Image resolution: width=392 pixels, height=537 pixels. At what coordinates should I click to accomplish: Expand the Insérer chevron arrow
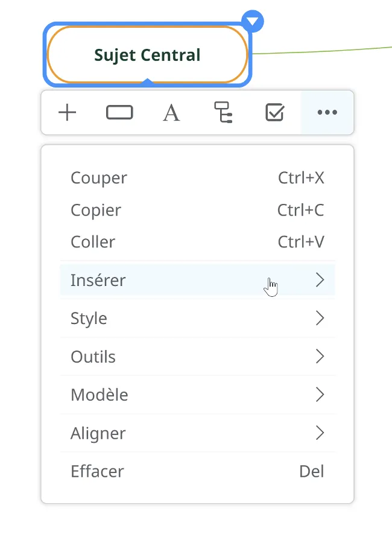pos(320,280)
